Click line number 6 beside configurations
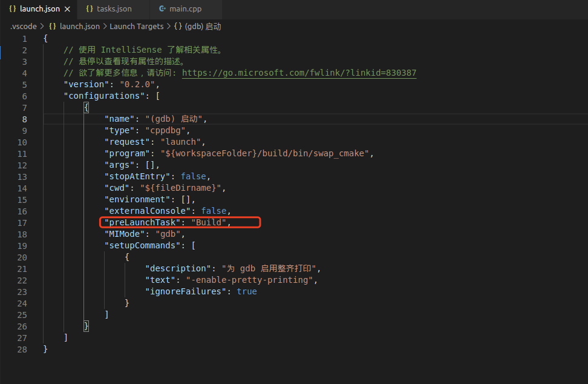 (x=24, y=96)
